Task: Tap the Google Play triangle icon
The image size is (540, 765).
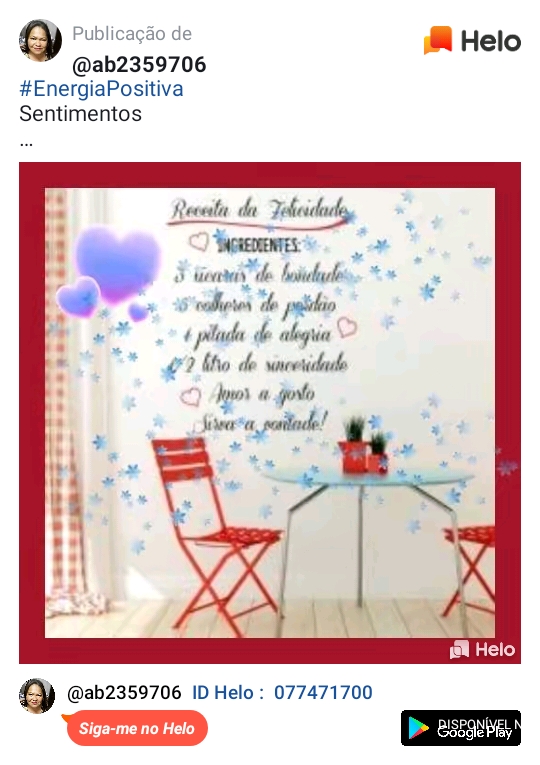Action: click(418, 728)
